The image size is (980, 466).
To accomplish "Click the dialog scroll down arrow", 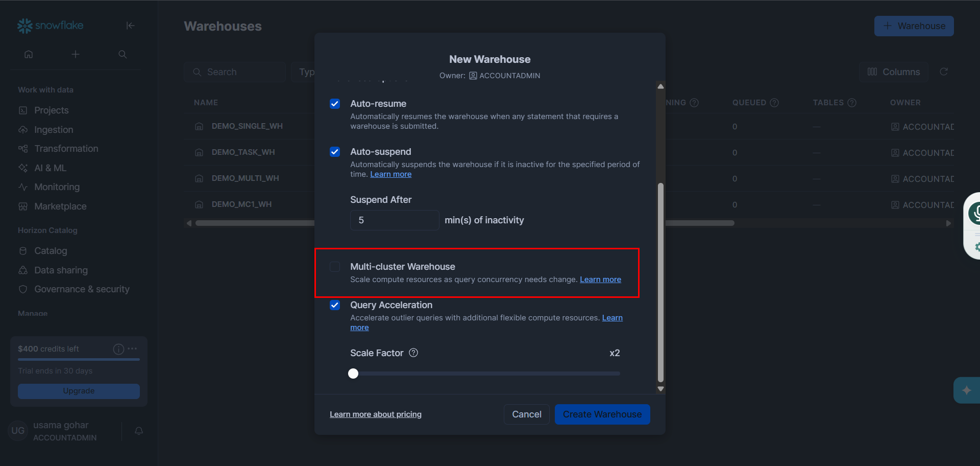I will point(660,389).
